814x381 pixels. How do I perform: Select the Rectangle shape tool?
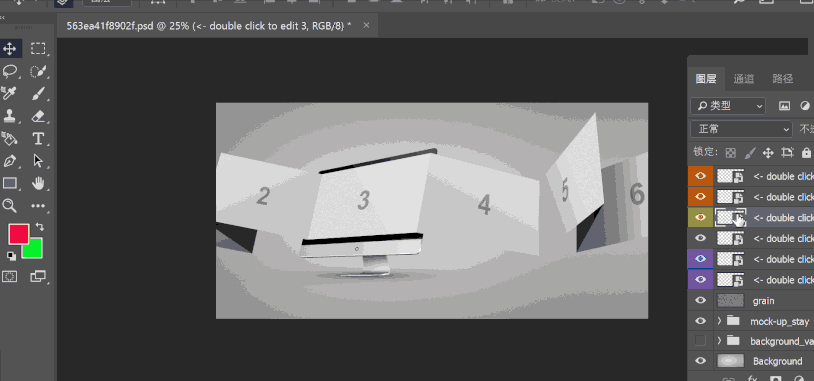click(9, 183)
